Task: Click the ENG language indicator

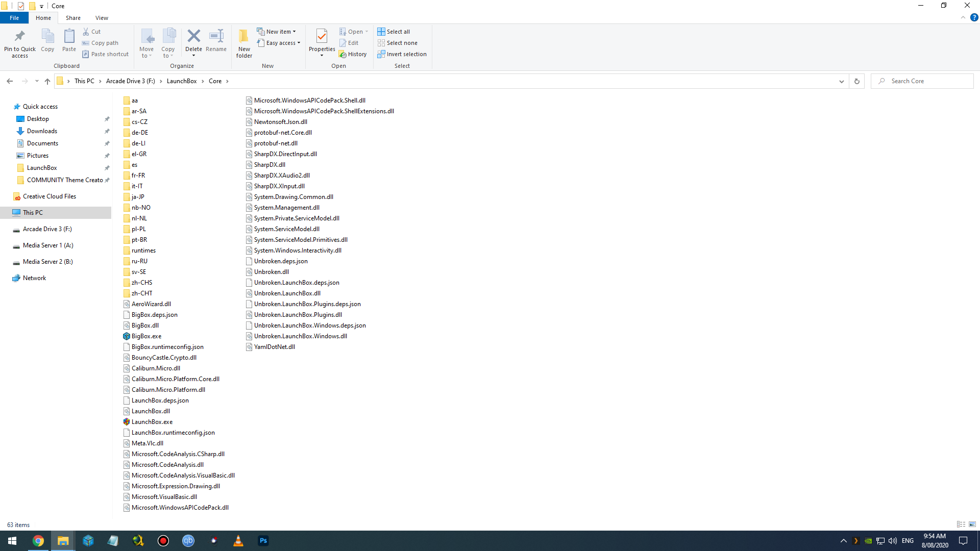Action: click(x=908, y=541)
